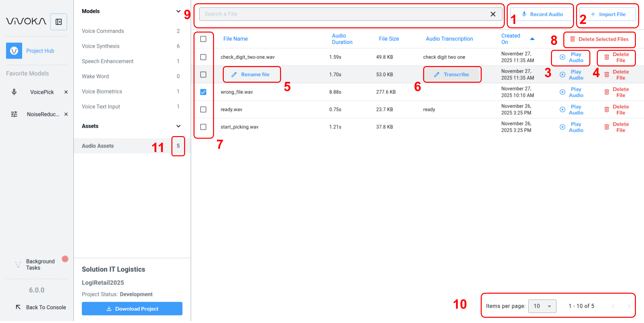Screen dimensions: 644x323
Task: Collapse the Models section
Action: tap(178, 11)
